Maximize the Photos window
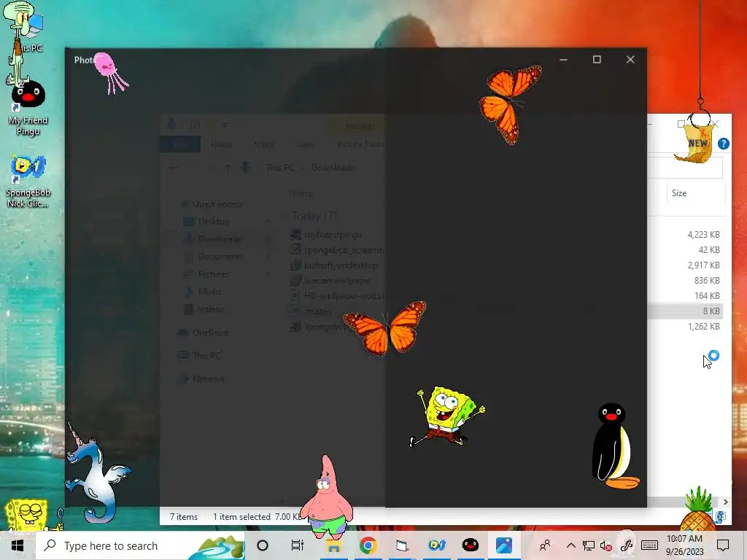The image size is (747, 560). [x=597, y=60]
